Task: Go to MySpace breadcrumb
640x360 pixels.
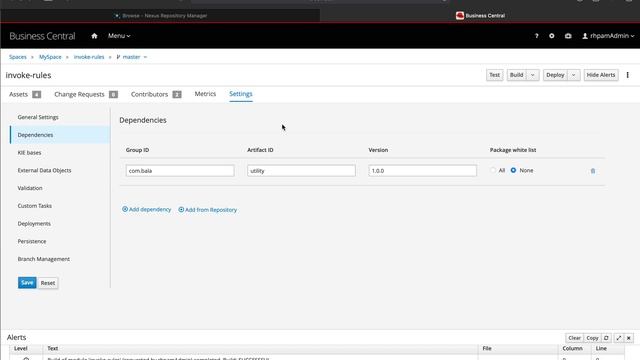Action: pos(50,57)
